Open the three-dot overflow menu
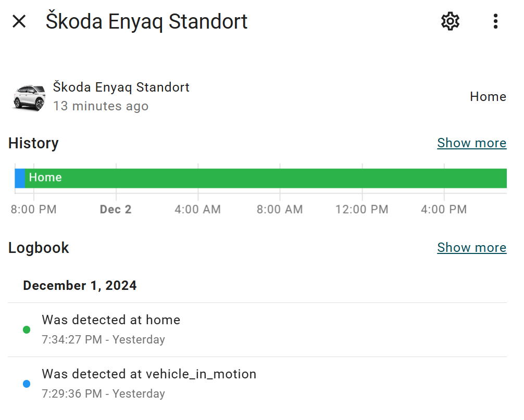The width and height of the screenshot is (524, 420). 495,21
